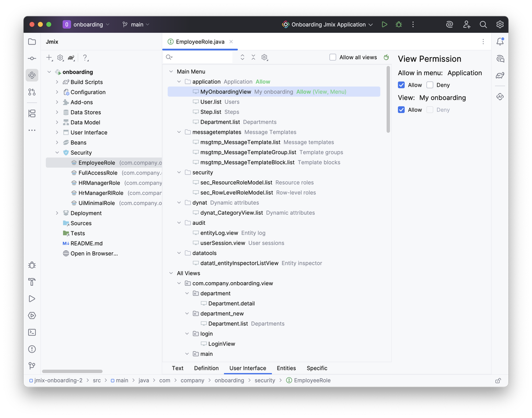
Task: Click the Jmix panel plus add icon
Action: [49, 57]
